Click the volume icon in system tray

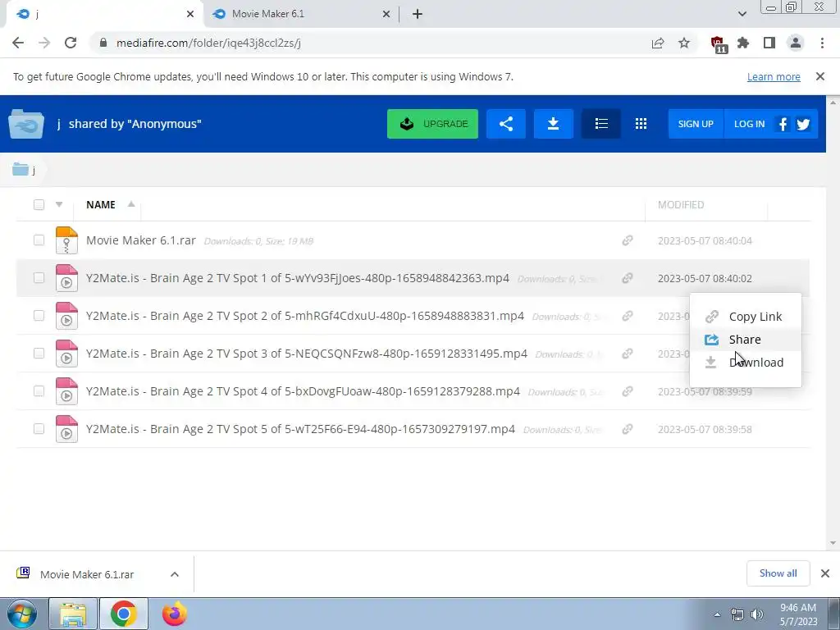tap(757, 614)
